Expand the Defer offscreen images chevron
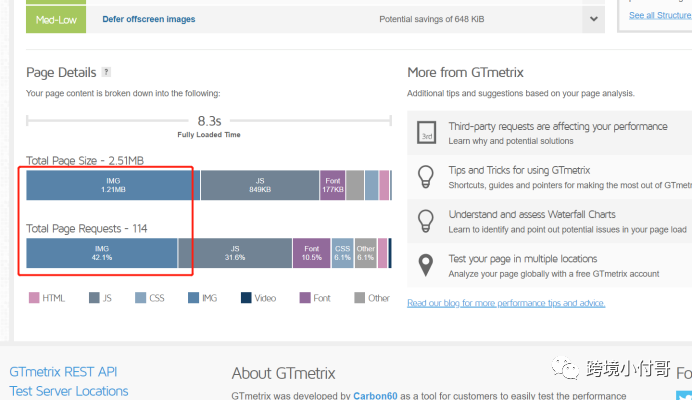Viewport: 693px width, 400px height. click(x=594, y=19)
